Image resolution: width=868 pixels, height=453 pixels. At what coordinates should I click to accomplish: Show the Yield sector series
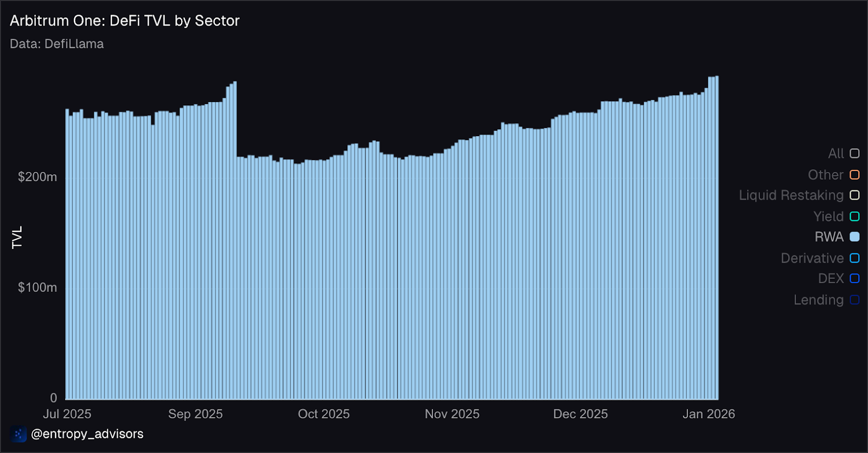click(x=854, y=216)
